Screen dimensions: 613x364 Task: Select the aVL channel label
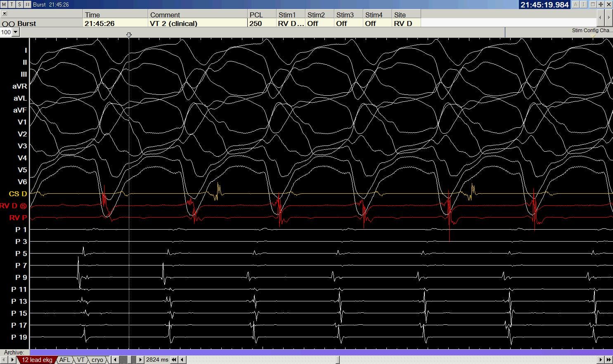tap(20, 98)
